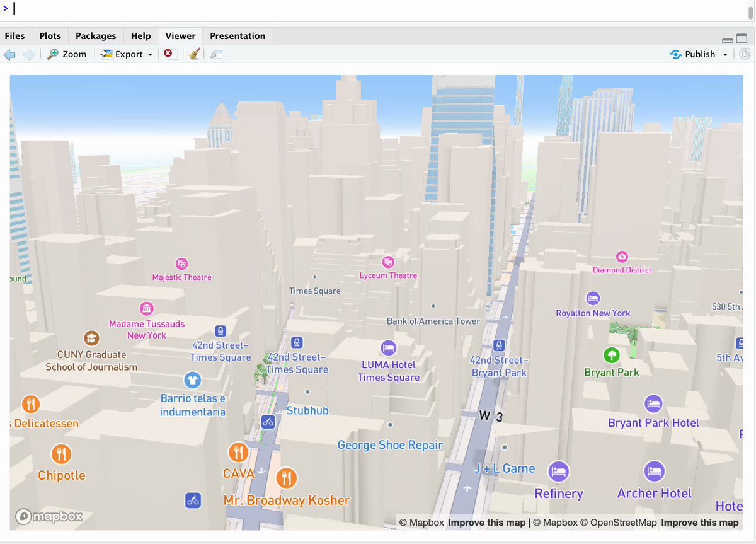Image resolution: width=756 pixels, height=544 pixels.
Task: Click the CUNY Graduate School icon
Action: (x=92, y=339)
